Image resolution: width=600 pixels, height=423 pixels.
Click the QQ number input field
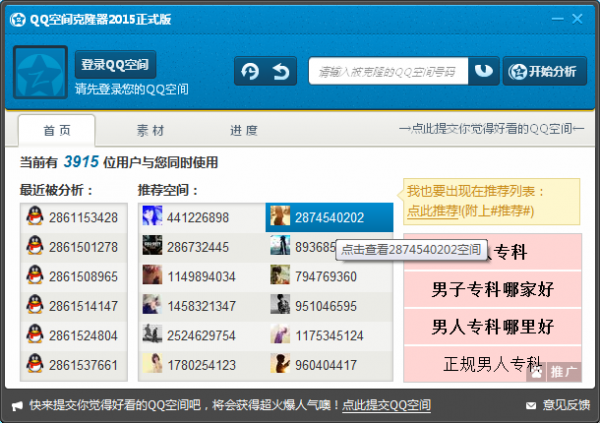click(388, 71)
